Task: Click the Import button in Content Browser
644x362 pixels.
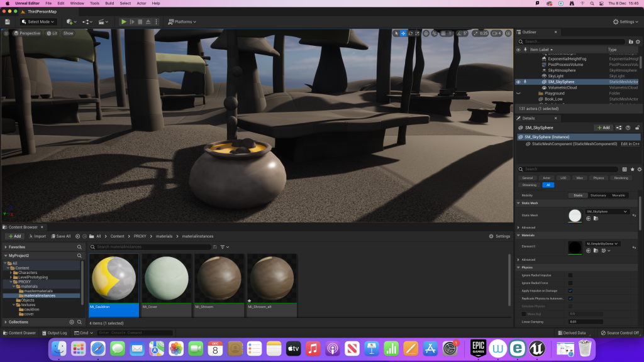Action: coord(37,236)
